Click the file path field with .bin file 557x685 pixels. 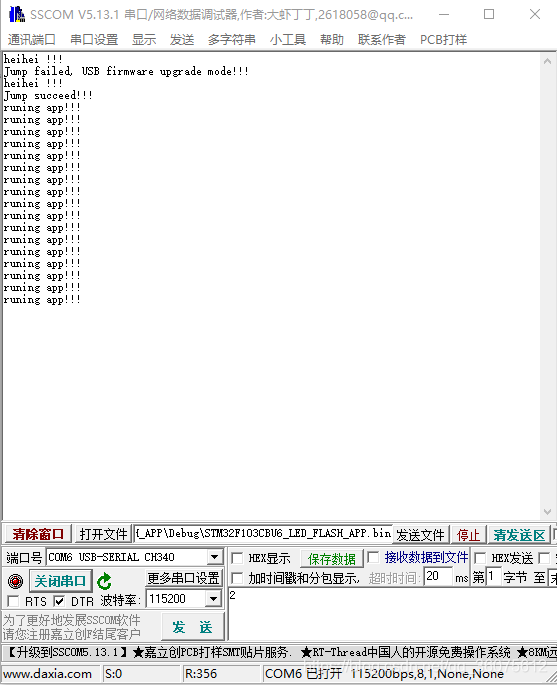(263, 533)
